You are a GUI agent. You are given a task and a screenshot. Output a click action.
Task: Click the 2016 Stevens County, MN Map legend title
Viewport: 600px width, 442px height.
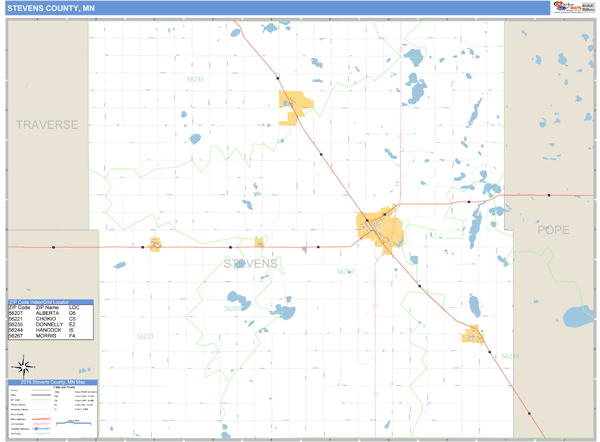pyautogui.click(x=48, y=382)
